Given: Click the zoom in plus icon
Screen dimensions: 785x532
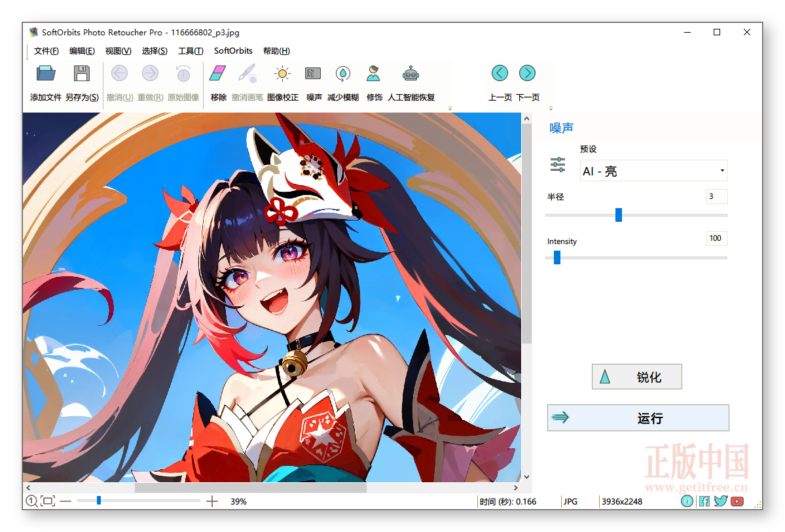Looking at the screenshot, I should click(x=212, y=501).
